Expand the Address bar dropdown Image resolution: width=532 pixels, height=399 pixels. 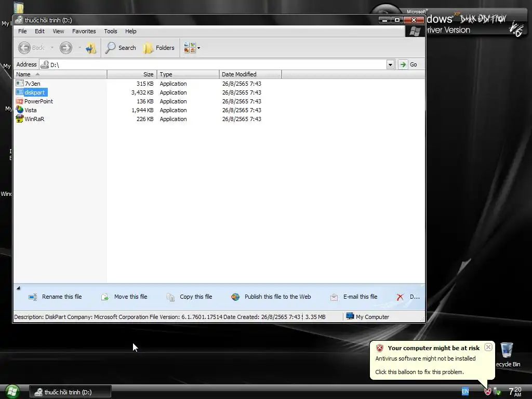coord(390,64)
